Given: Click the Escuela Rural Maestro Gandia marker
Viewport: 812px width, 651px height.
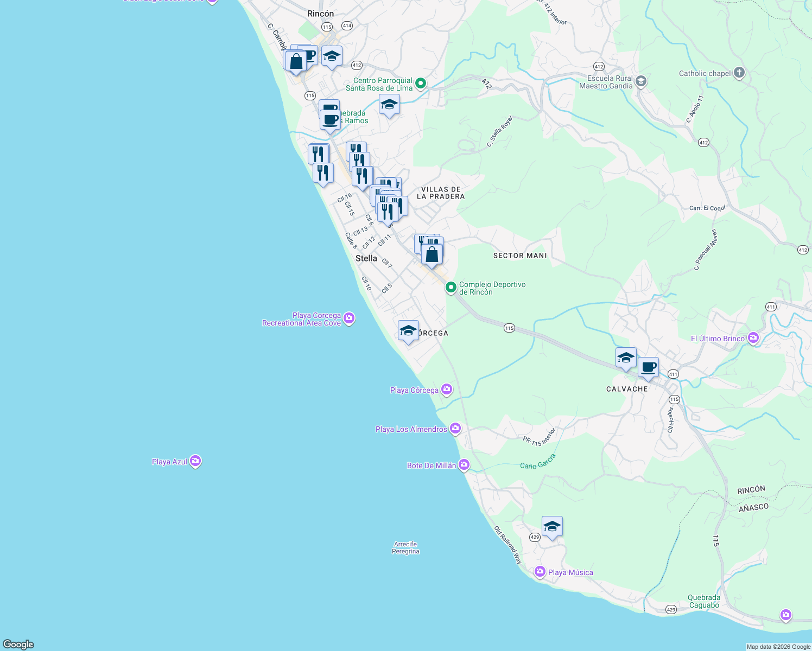Looking at the screenshot, I should pyautogui.click(x=640, y=81).
